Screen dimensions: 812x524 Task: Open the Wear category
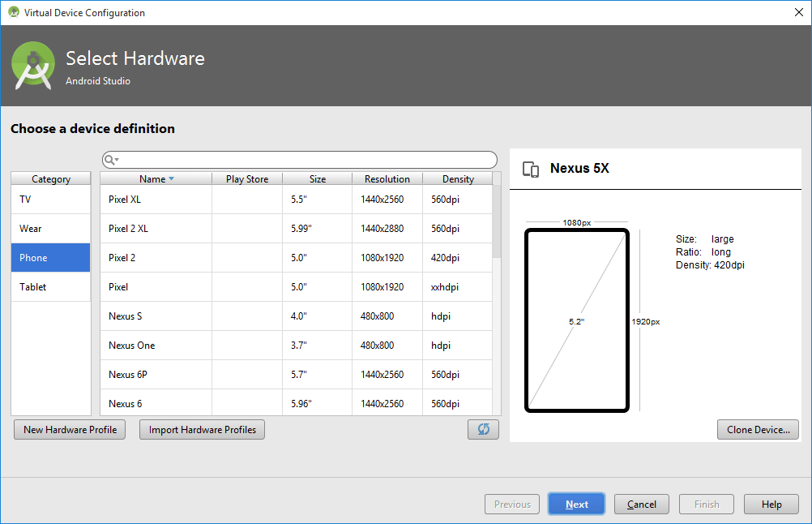coord(50,228)
